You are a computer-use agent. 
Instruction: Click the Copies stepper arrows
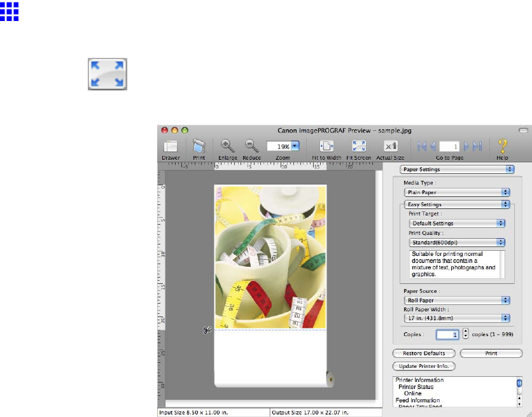pos(466,334)
